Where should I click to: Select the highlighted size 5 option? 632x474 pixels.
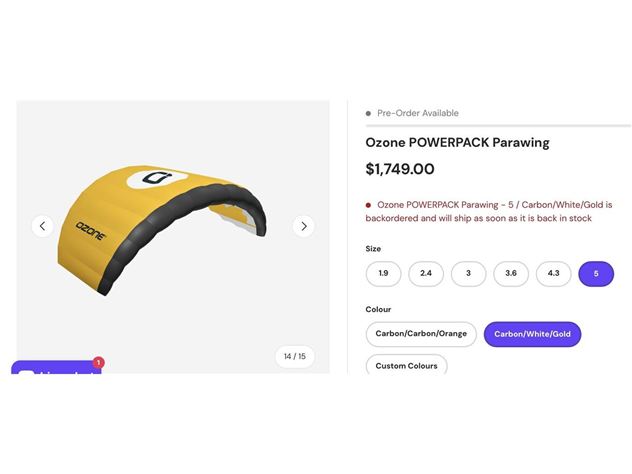pos(596,274)
